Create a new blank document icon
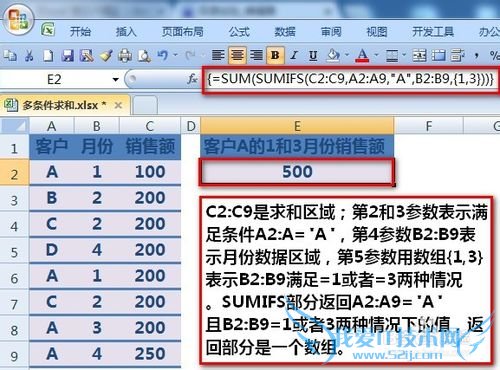Image resolution: width=500 pixels, height=370 pixels. coord(48,56)
